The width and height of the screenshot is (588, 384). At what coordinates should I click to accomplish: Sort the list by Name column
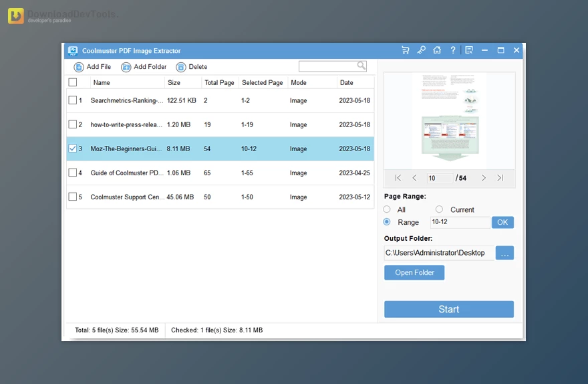pyautogui.click(x=102, y=82)
